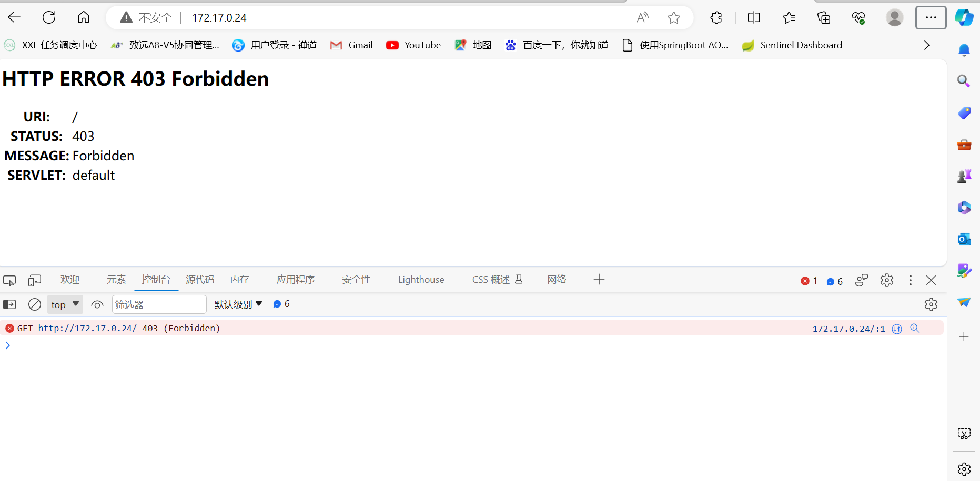980x481 pixels.
Task: Switch to the 欢迎 DevTools tab
Action: pyautogui.click(x=70, y=280)
